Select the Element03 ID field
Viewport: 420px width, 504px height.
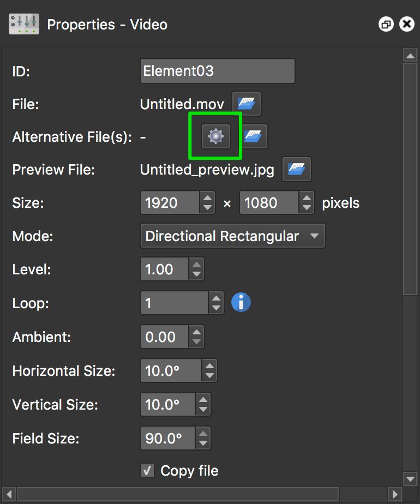[x=217, y=70]
